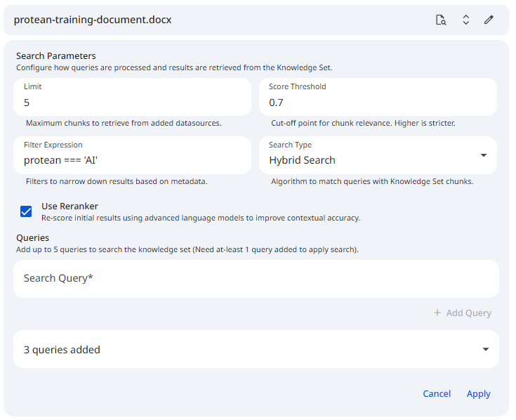This screenshot has height=420, width=516.
Task: Click the Use Reranker label text
Action: [70, 206]
